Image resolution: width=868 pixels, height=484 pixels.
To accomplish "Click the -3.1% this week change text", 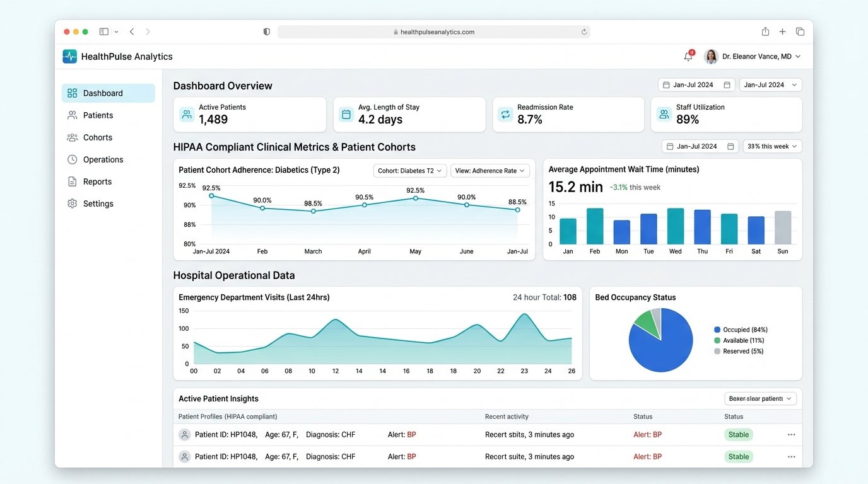I will (635, 187).
